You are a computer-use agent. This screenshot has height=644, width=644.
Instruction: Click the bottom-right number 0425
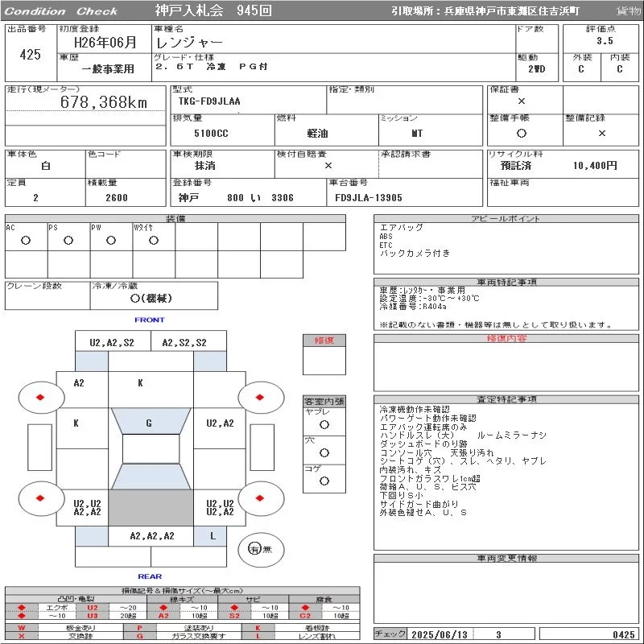624,634
